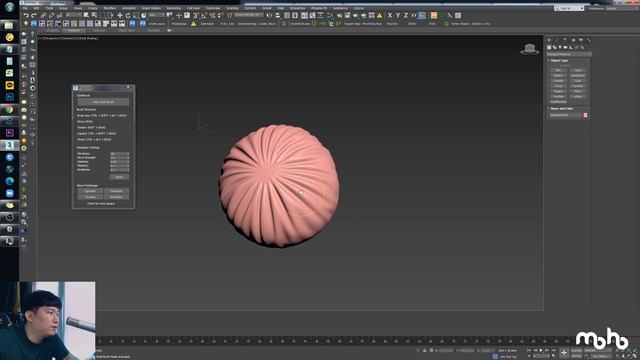The width and height of the screenshot is (640, 360).
Task: Open the Named Selection Sets dropdown
Action: coord(248,15)
